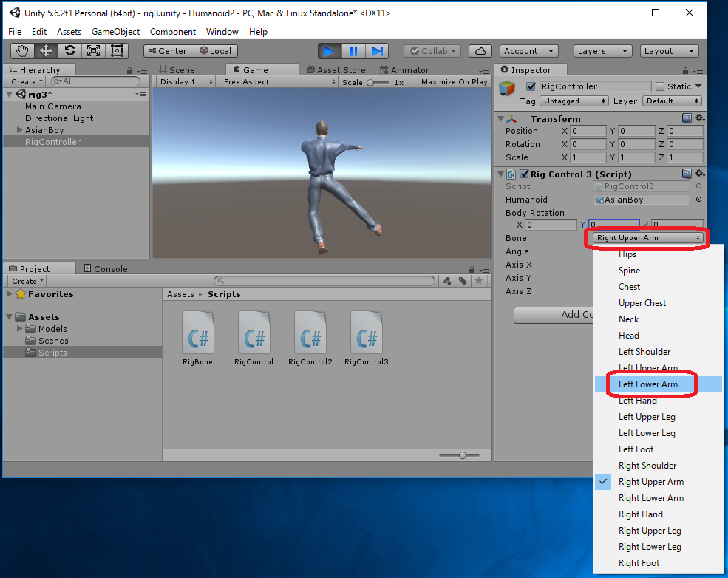Open the RigControl2 script asset
This screenshot has width=728, height=578.
tap(310, 339)
